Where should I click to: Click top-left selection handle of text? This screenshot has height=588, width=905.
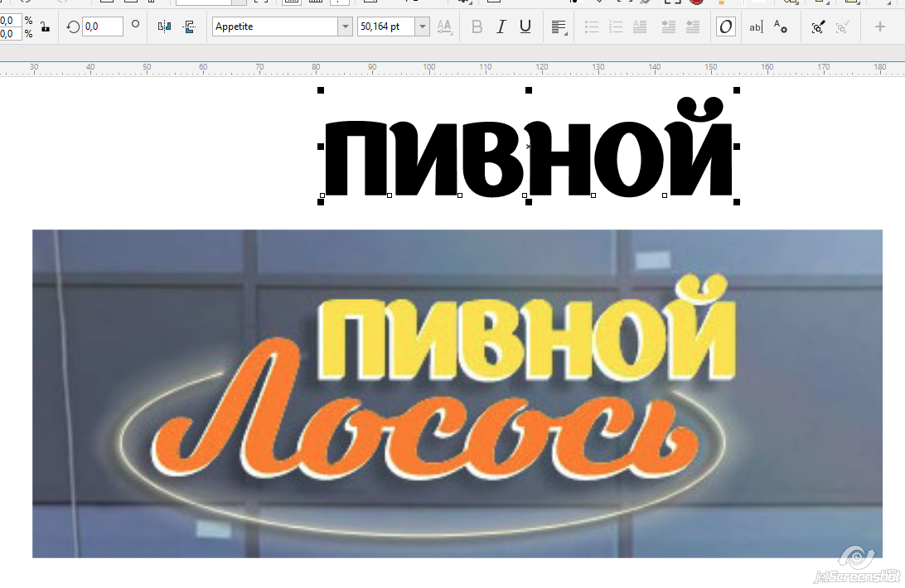click(321, 90)
